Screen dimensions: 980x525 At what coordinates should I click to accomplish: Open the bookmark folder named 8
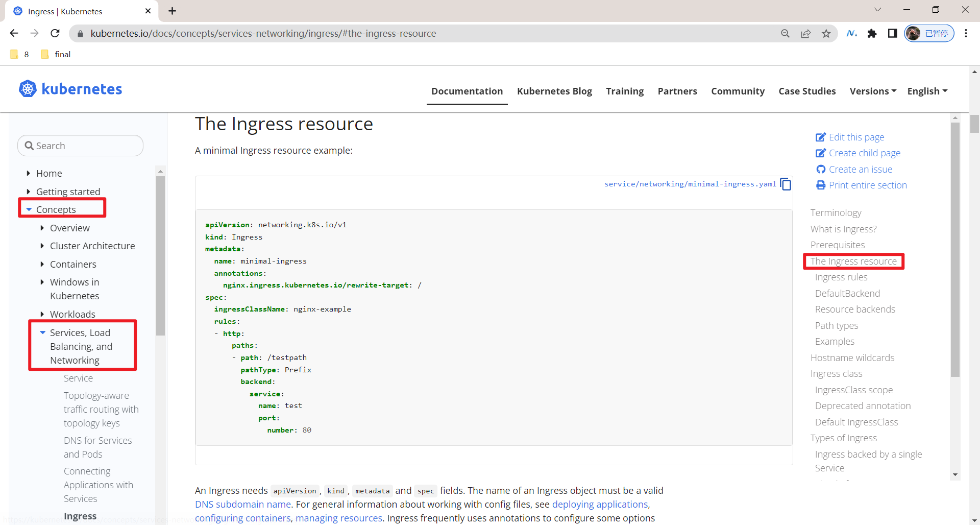tap(20, 54)
